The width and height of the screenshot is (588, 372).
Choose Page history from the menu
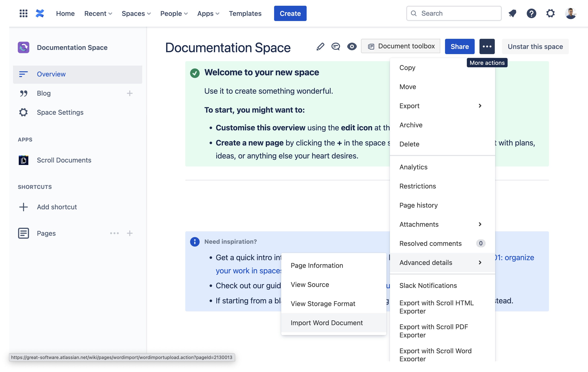click(x=418, y=205)
